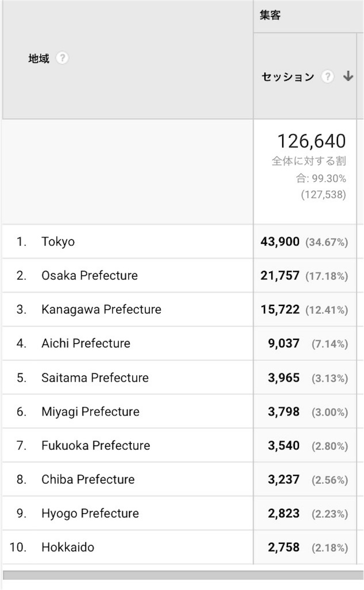Click the descending sort arrow on セッション
The image size is (364, 590).
[348, 77]
